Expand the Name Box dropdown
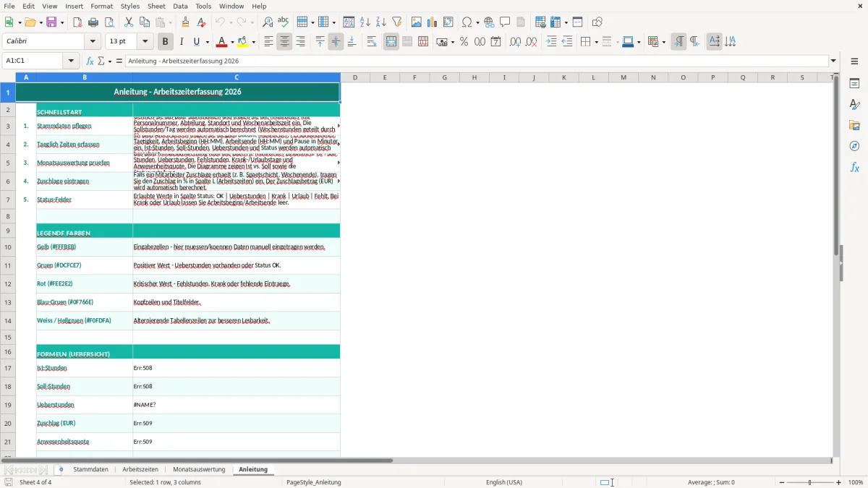Screen dimensions: 868x488 point(72,61)
